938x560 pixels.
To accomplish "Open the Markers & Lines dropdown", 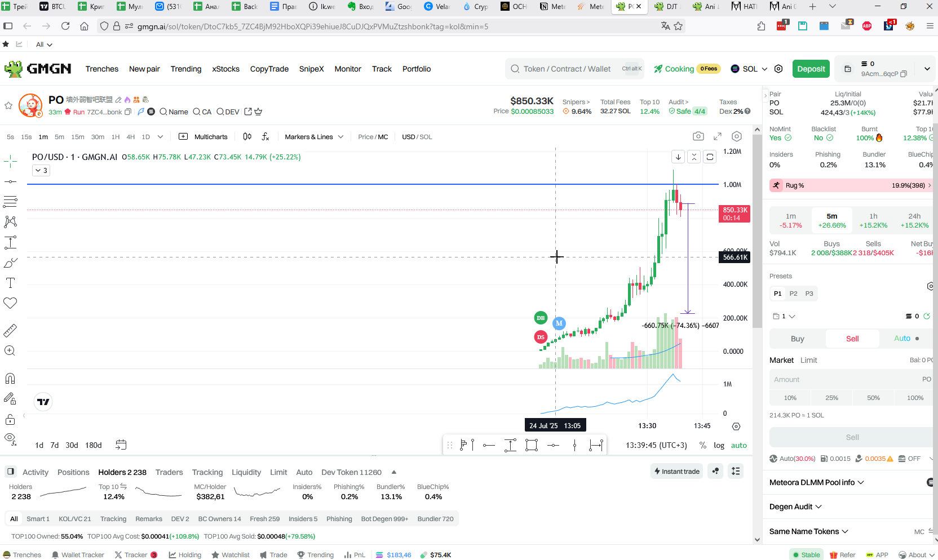I will (x=314, y=137).
